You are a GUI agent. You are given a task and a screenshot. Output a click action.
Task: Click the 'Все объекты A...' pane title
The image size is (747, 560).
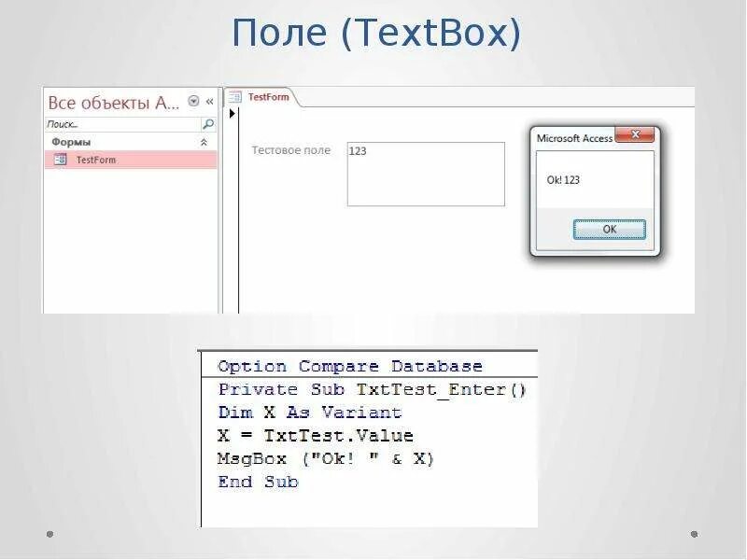[113, 103]
